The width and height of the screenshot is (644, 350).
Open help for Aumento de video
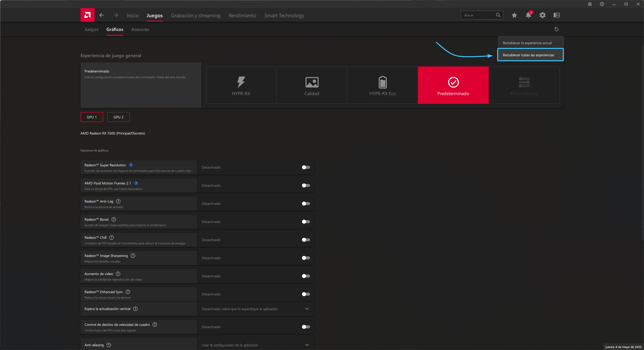118,274
